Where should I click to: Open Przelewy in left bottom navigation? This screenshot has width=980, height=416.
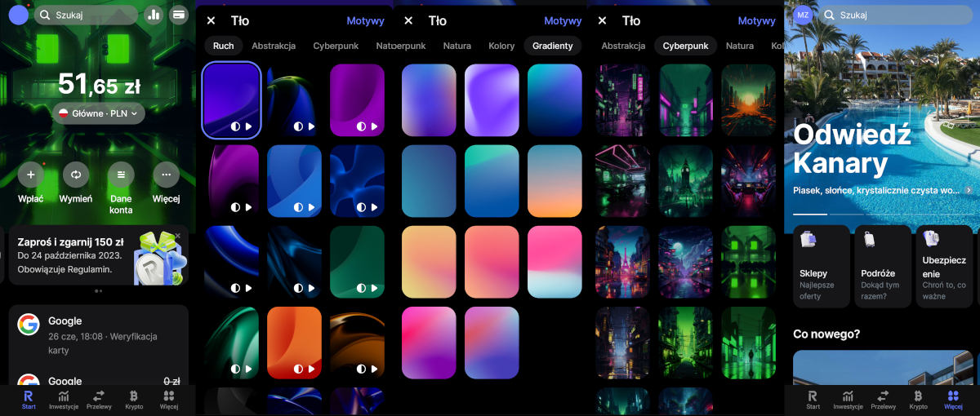pos(99,400)
